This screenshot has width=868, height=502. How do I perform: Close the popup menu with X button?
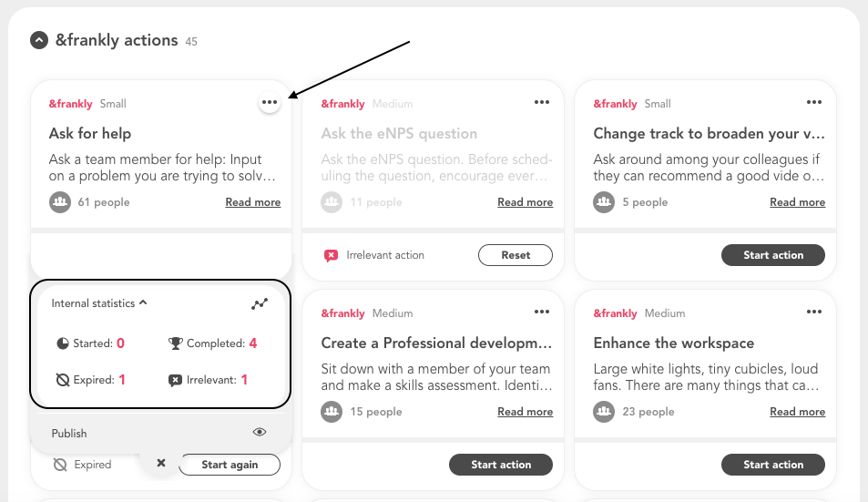pyautogui.click(x=161, y=463)
